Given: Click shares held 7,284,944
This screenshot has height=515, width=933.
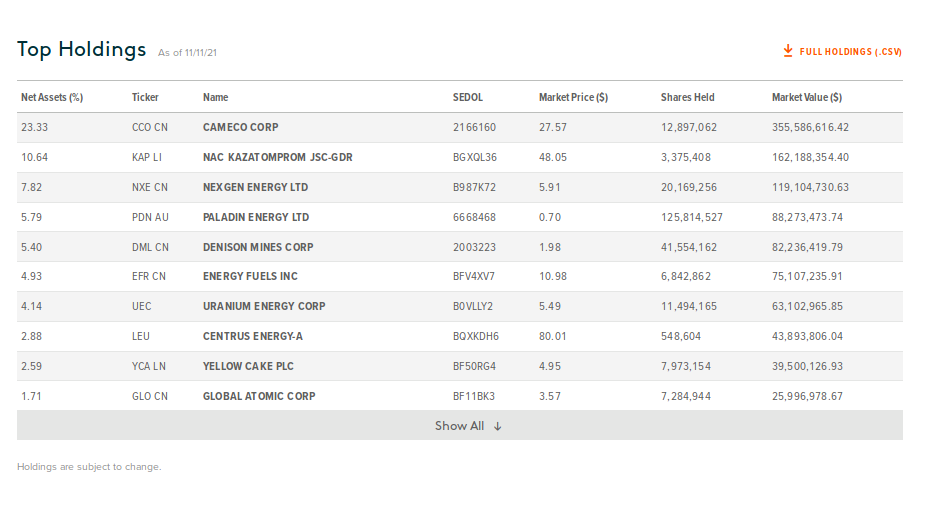Looking at the screenshot, I should [686, 396].
